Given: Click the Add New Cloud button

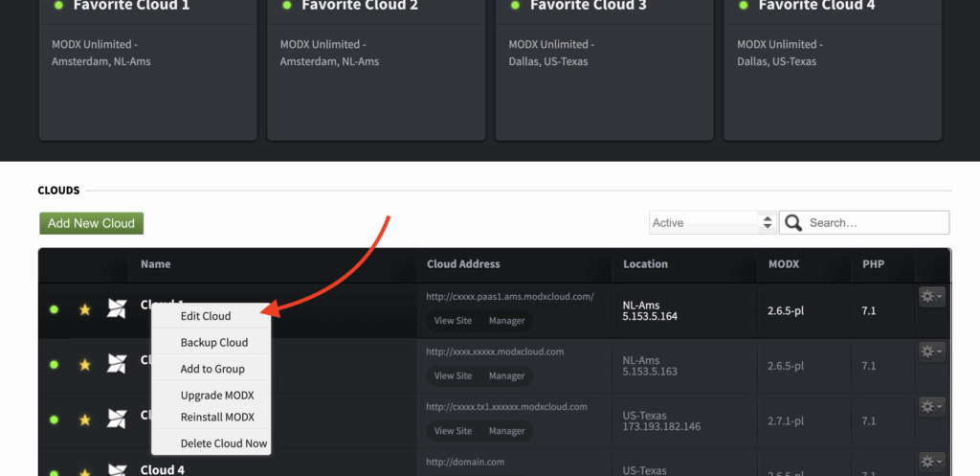Looking at the screenshot, I should point(91,223).
